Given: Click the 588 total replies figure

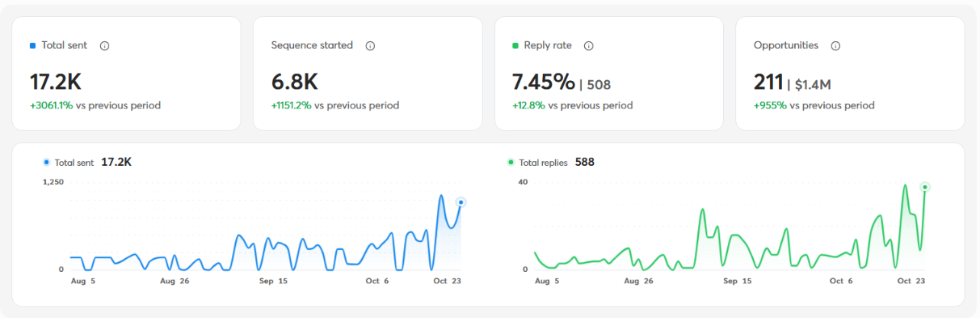Looking at the screenshot, I should coord(585,163).
